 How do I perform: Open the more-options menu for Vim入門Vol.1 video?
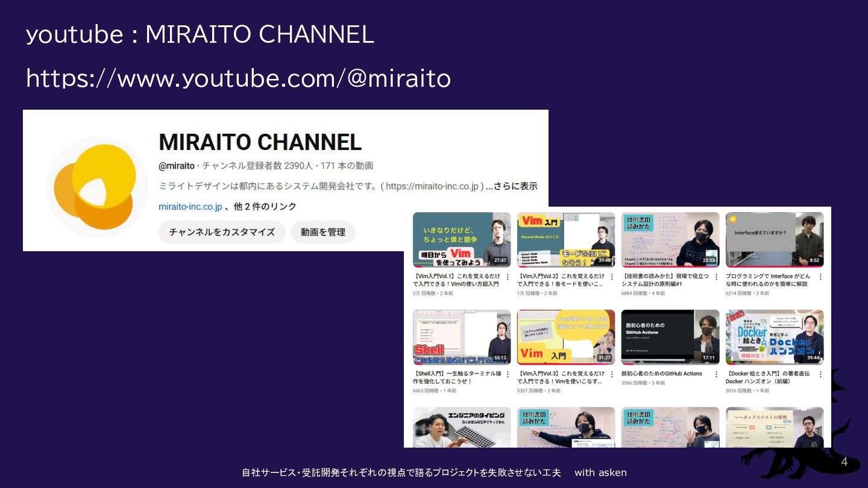pyautogui.click(x=507, y=277)
